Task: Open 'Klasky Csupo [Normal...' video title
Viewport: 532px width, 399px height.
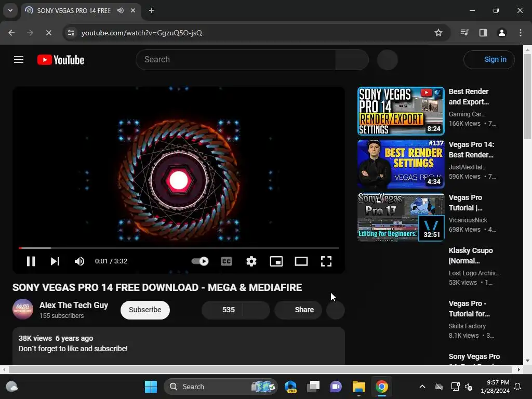Action: click(471, 256)
